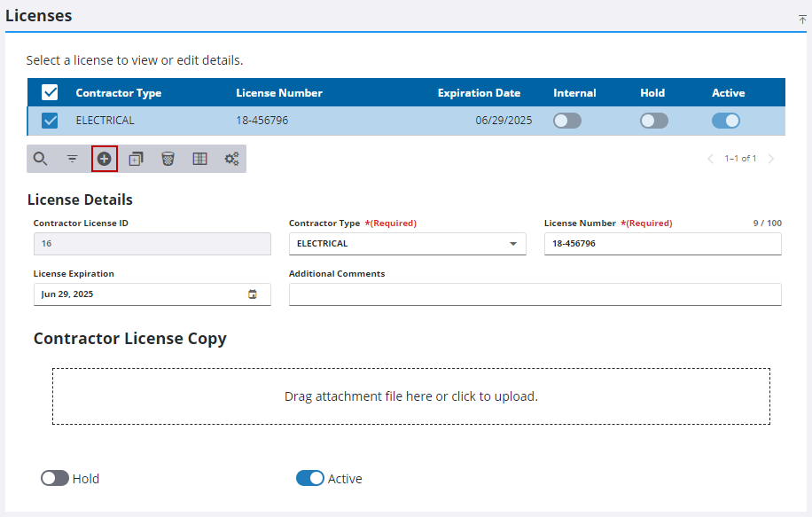
Task: Enable the Hold toggle below license copy
Action: [x=55, y=478]
